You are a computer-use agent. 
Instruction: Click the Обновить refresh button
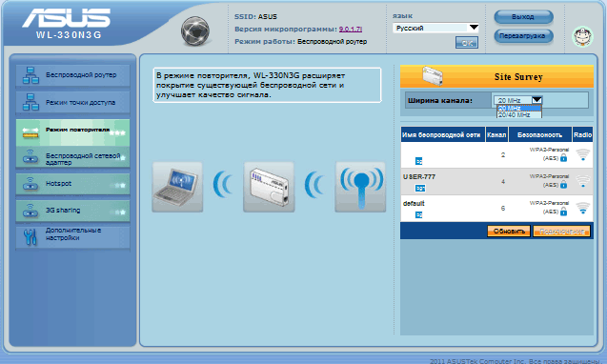(509, 232)
